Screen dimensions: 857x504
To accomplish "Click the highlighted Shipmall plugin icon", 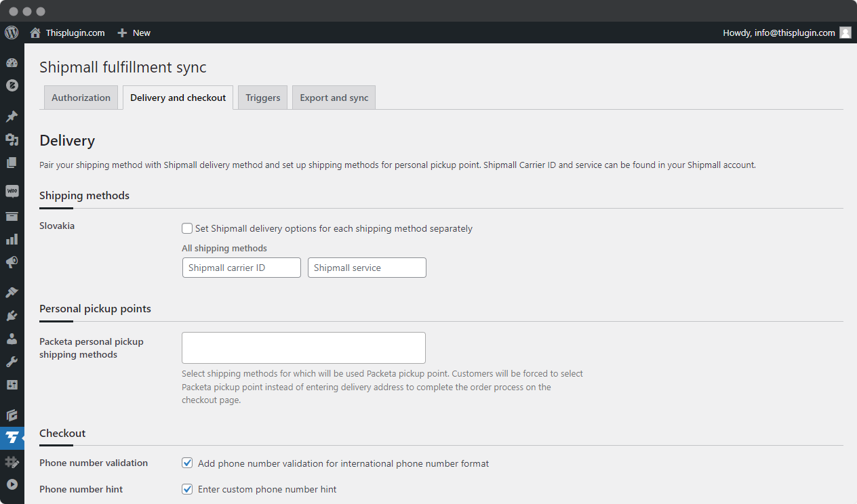I will pos(12,438).
